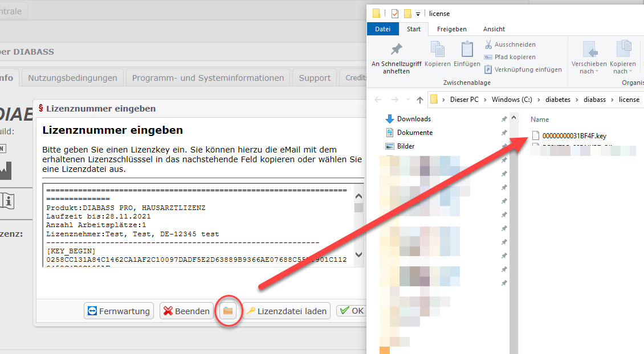Open the Freigeben ribbon tab
The image size is (644, 354).
click(x=451, y=28)
